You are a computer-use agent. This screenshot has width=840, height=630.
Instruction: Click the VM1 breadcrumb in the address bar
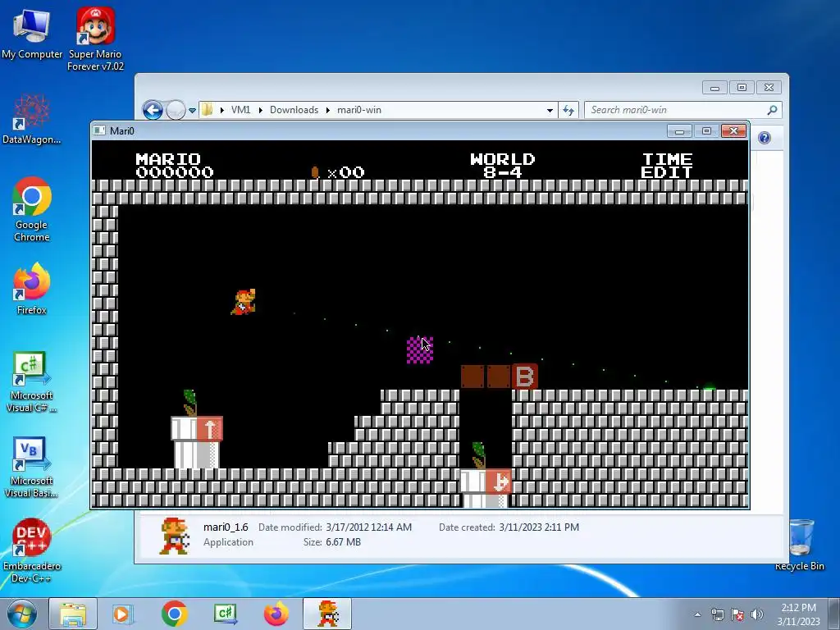[240, 110]
